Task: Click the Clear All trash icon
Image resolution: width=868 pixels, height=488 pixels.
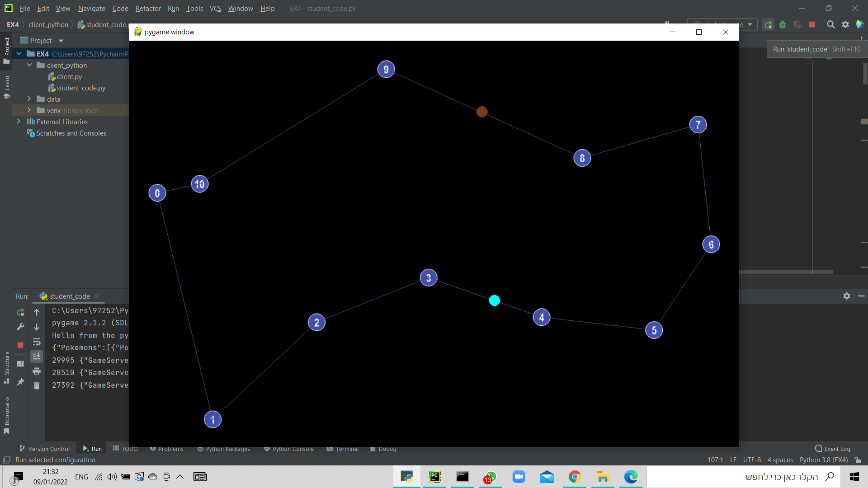Action: pos(37,385)
